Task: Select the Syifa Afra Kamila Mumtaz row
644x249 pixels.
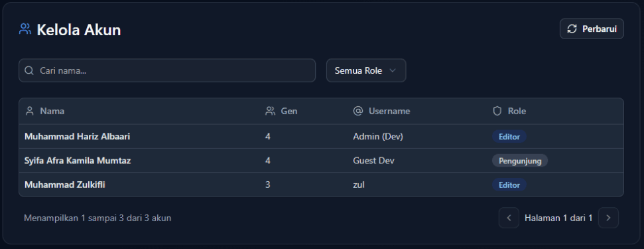Action: pos(321,161)
